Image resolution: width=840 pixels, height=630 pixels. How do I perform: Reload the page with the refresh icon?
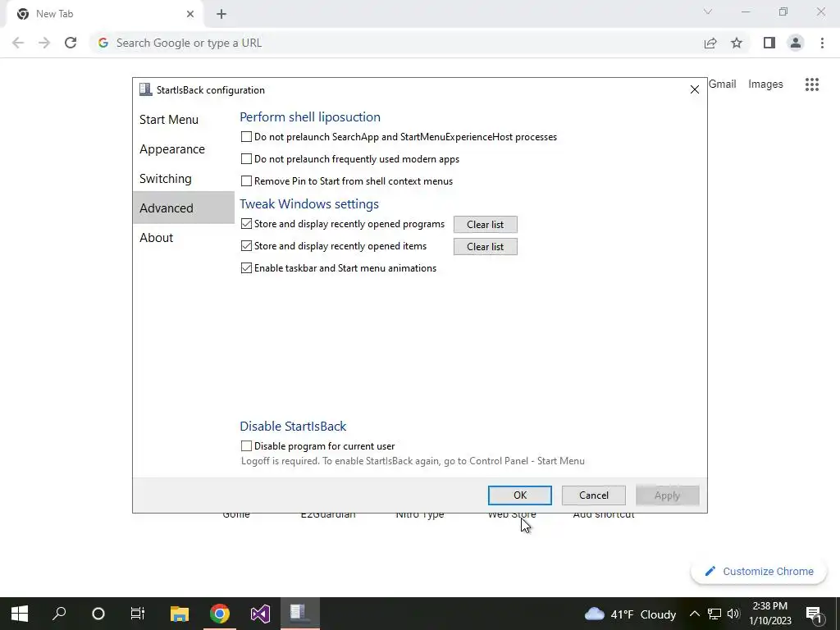pyautogui.click(x=71, y=43)
